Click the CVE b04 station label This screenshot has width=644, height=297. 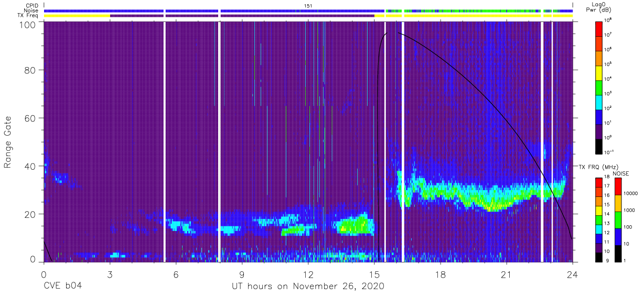point(62,286)
